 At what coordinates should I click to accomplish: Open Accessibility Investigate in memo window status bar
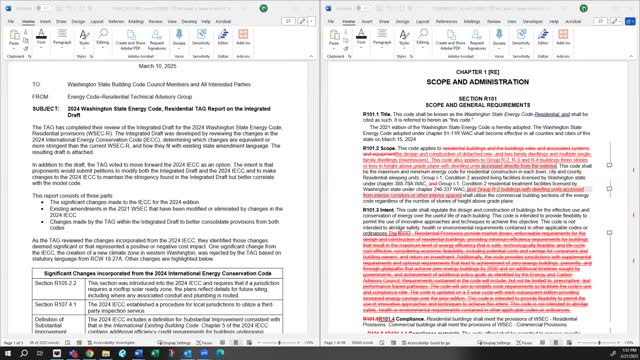111,343
